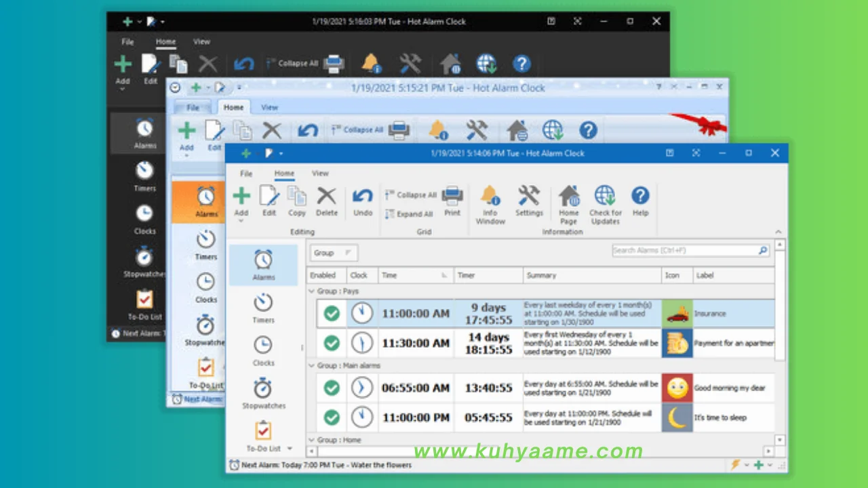Click Delete in the front window ribbon
The image size is (868, 488).
326,201
